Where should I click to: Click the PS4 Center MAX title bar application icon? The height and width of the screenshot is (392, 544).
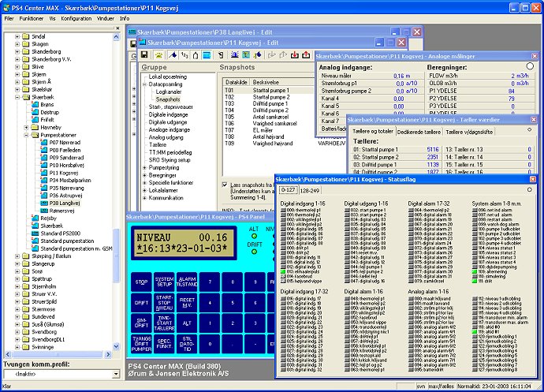click(x=6, y=7)
